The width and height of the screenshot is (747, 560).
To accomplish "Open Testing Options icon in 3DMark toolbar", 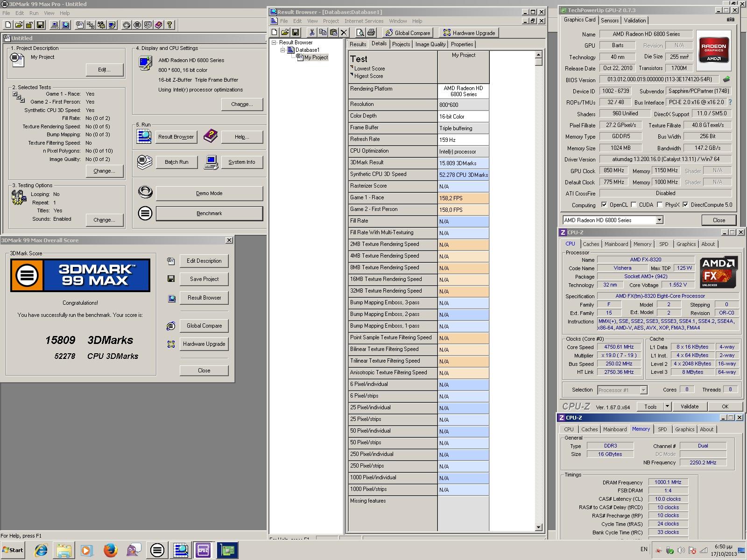I will 101,25.
